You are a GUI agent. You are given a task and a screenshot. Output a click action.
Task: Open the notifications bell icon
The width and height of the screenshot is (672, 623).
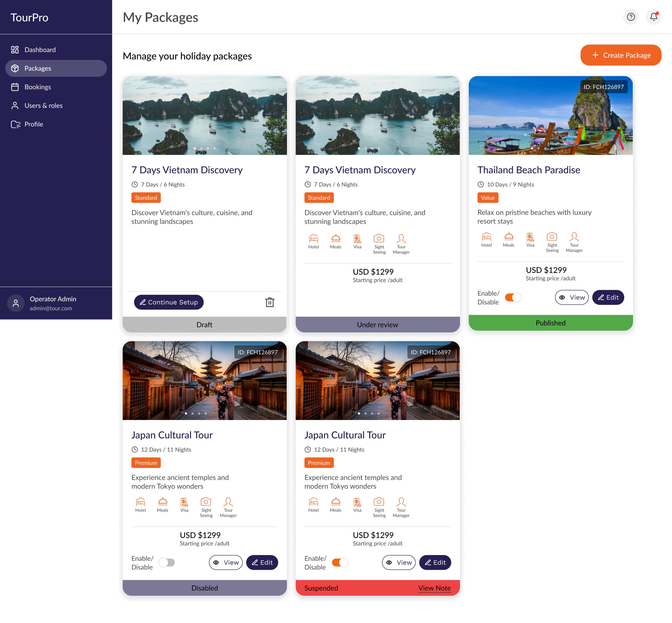(x=653, y=17)
